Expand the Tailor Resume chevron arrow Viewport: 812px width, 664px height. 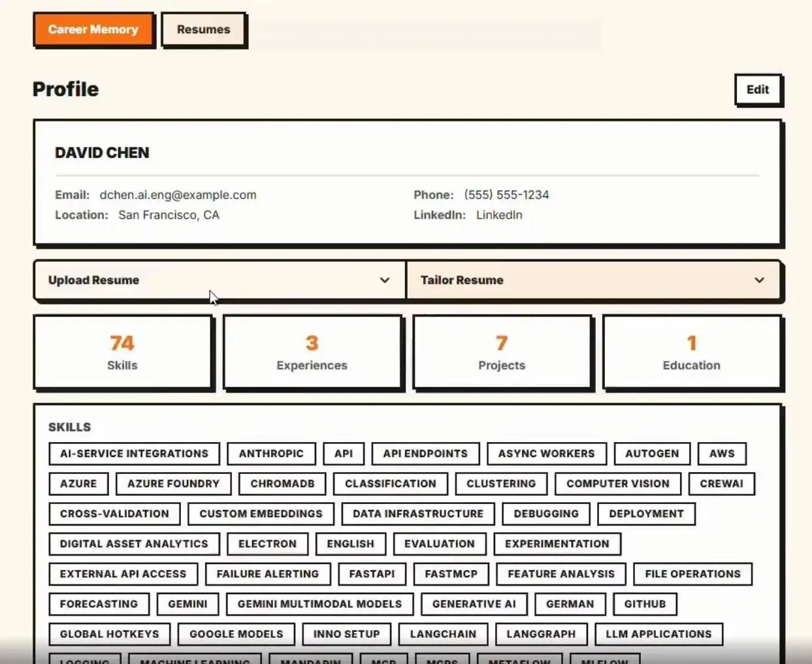pyautogui.click(x=759, y=280)
